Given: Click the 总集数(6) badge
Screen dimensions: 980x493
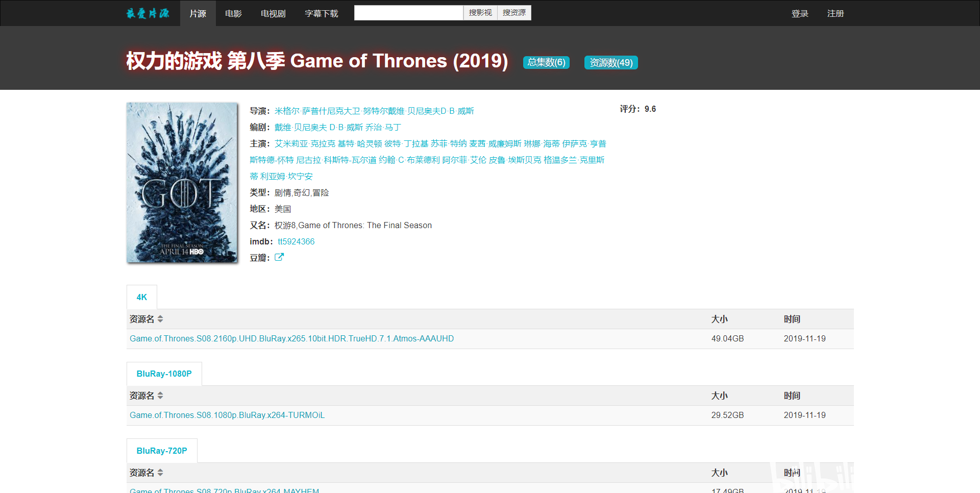Looking at the screenshot, I should pyautogui.click(x=546, y=62).
